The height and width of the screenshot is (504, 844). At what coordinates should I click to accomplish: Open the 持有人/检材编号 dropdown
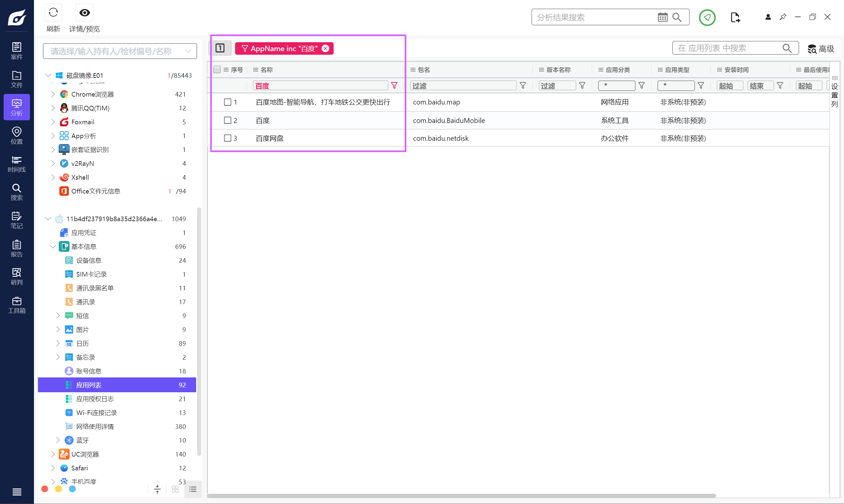(120, 51)
